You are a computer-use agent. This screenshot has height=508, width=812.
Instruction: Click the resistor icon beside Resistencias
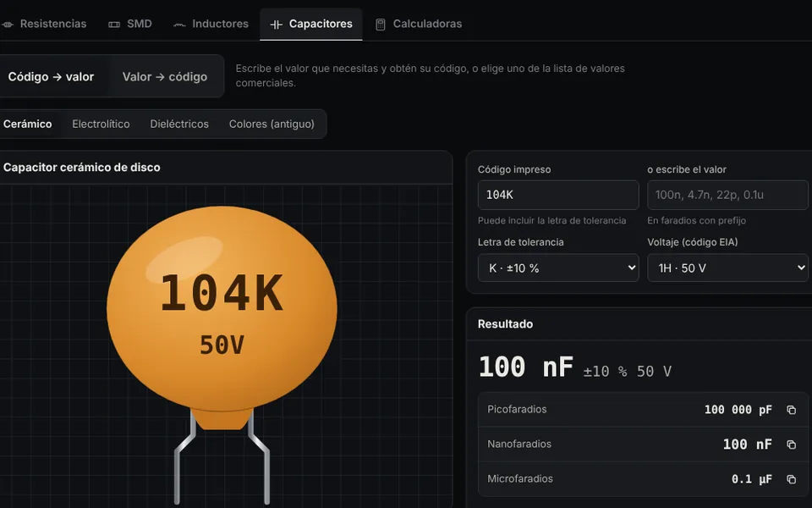pyautogui.click(x=8, y=25)
